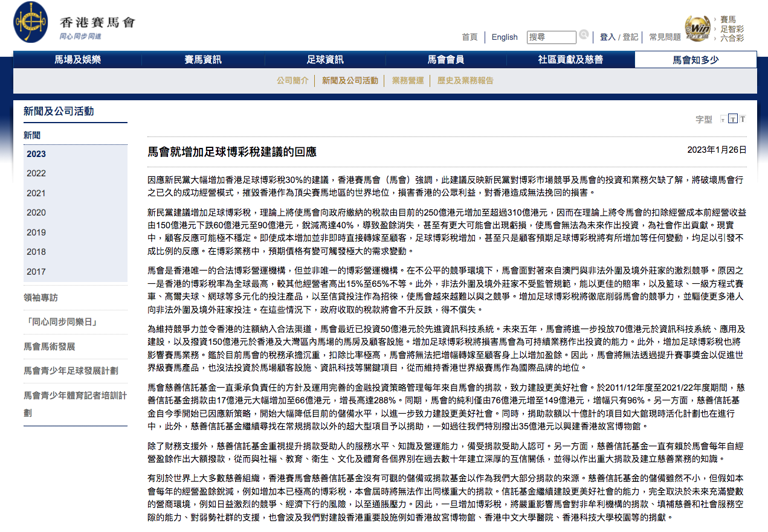The width and height of the screenshot is (768, 532).
Task: Select 新聞 in the sidebar
Action: coord(32,135)
